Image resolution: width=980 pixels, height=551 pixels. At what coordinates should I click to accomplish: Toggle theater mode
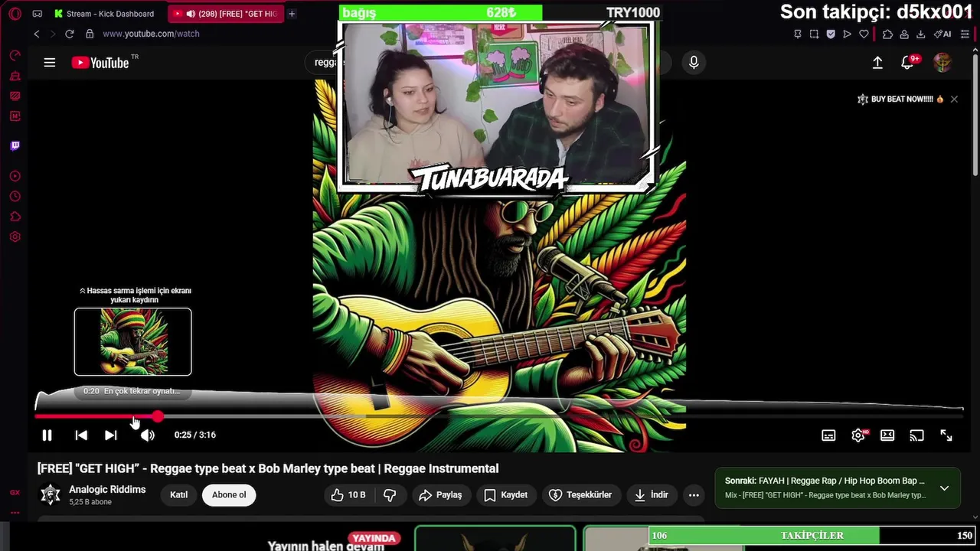pyautogui.click(x=887, y=435)
